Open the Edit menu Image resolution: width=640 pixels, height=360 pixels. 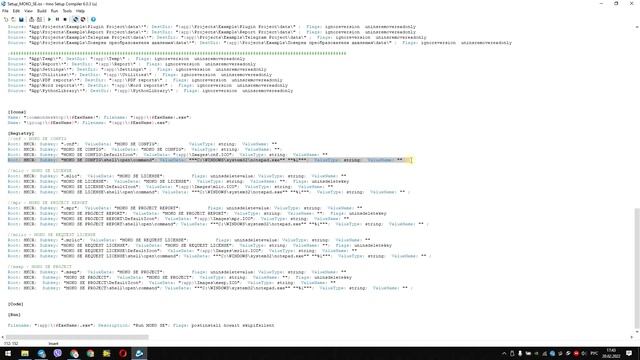pyautogui.click(x=16, y=11)
